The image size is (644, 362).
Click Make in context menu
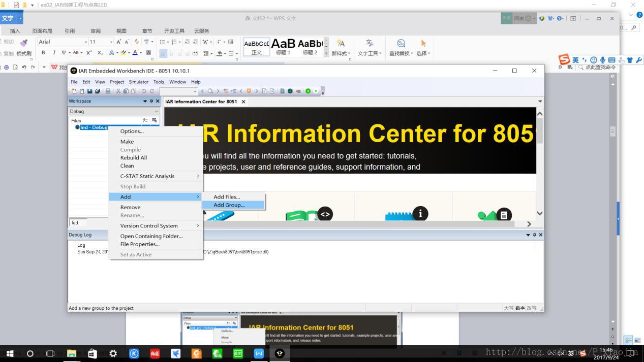coord(156,142)
